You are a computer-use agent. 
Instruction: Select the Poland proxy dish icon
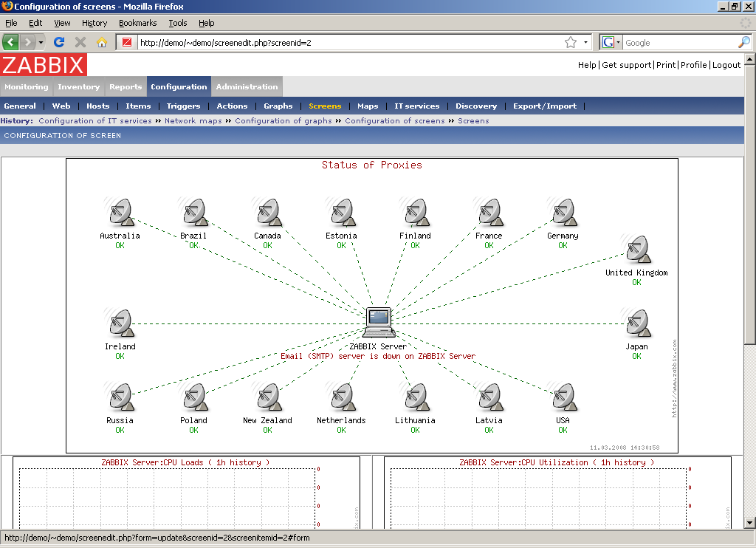pos(194,397)
